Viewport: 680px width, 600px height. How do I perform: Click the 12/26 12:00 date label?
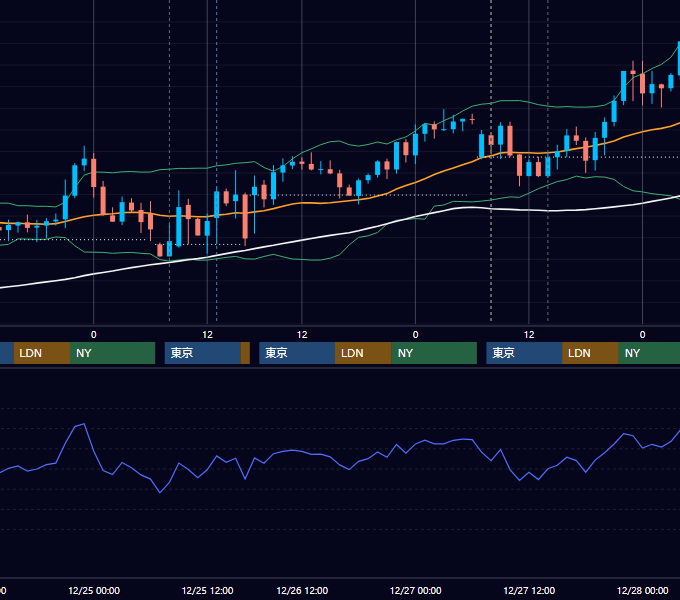pyautogui.click(x=302, y=590)
